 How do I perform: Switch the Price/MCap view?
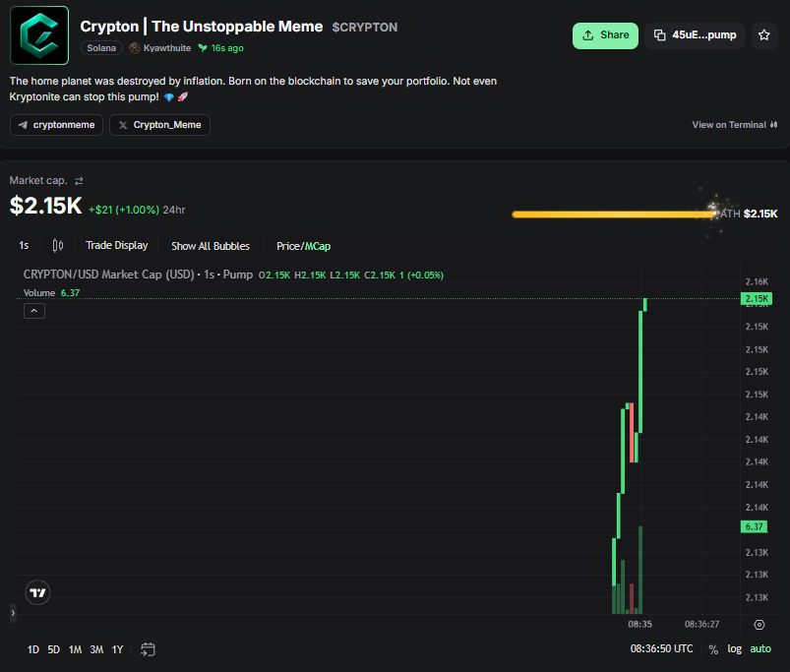(303, 246)
